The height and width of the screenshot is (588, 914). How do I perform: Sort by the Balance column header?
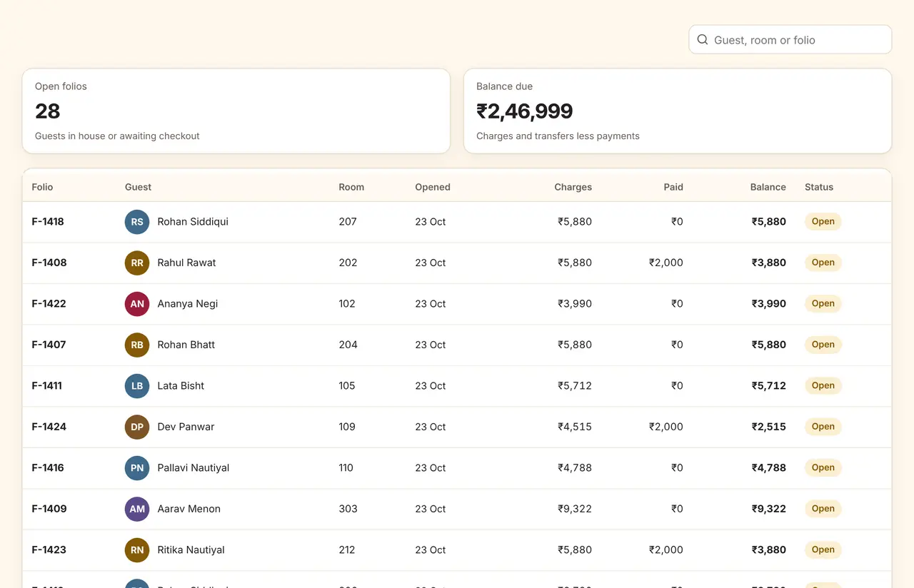[768, 187]
